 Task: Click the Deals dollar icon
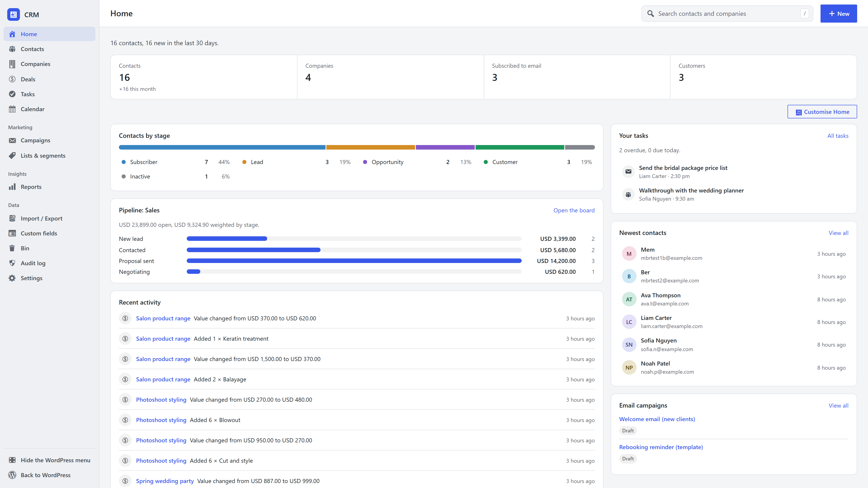(12, 79)
